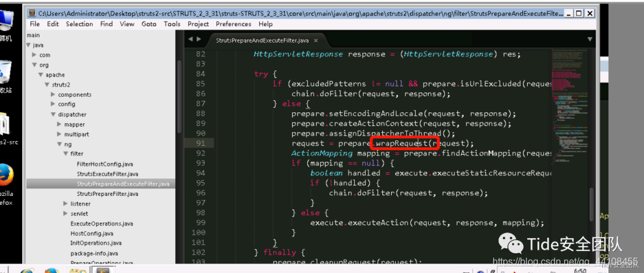The width and height of the screenshot is (644, 273).
Task: Open StrutsPrepareFilter.java from sidebar
Action: pyautogui.click(x=107, y=194)
